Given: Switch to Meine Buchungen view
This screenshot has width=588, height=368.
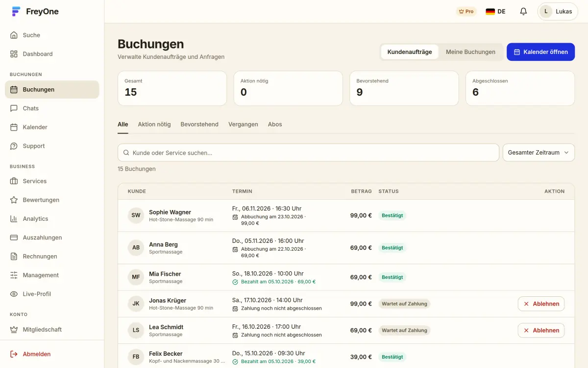Looking at the screenshot, I should (x=470, y=52).
